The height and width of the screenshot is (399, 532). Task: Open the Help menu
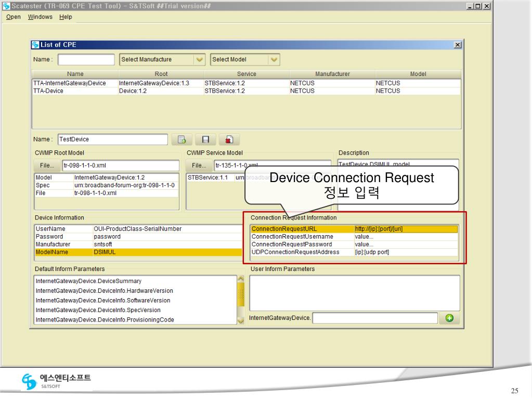pyautogui.click(x=66, y=17)
